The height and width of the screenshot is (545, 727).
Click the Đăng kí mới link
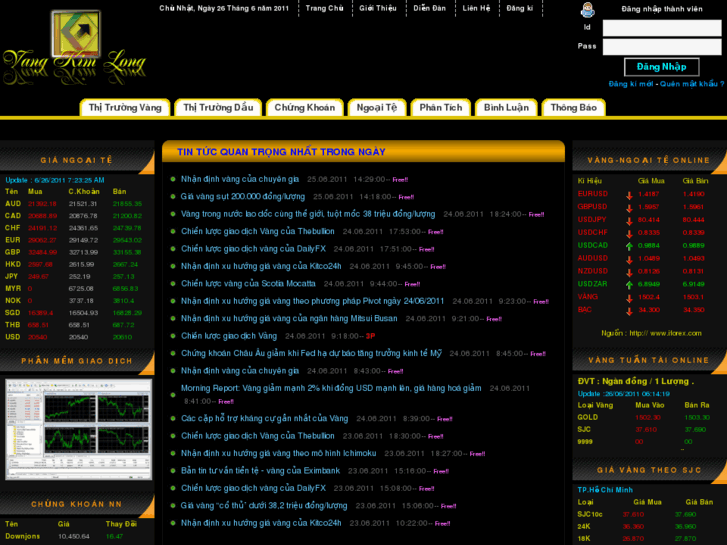tap(631, 84)
